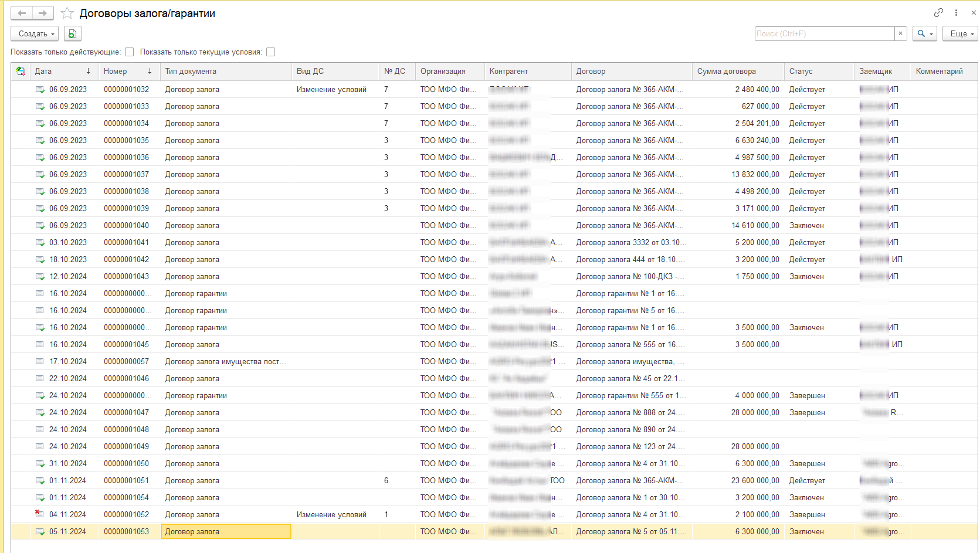Select 'Завершен' status in row 00000001050
The height and width of the screenshot is (553, 980).
[819, 463]
